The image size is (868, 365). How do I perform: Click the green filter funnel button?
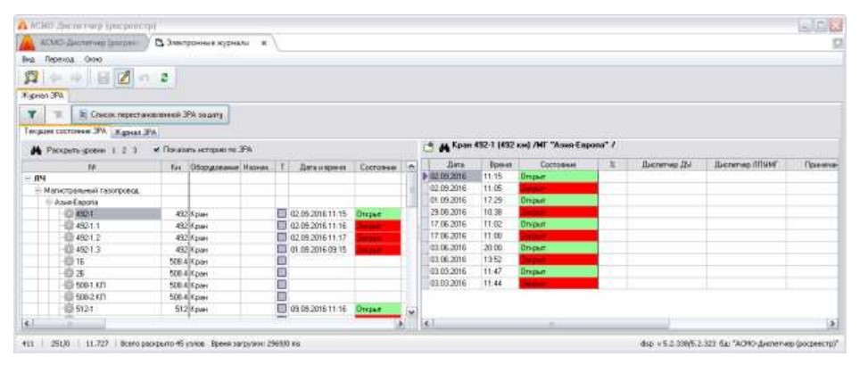click(x=32, y=114)
